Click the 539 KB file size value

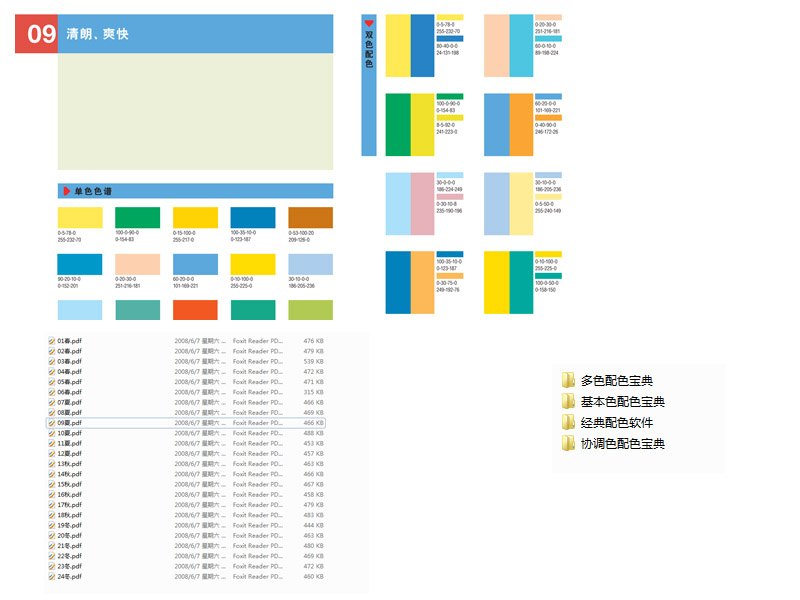(x=313, y=361)
